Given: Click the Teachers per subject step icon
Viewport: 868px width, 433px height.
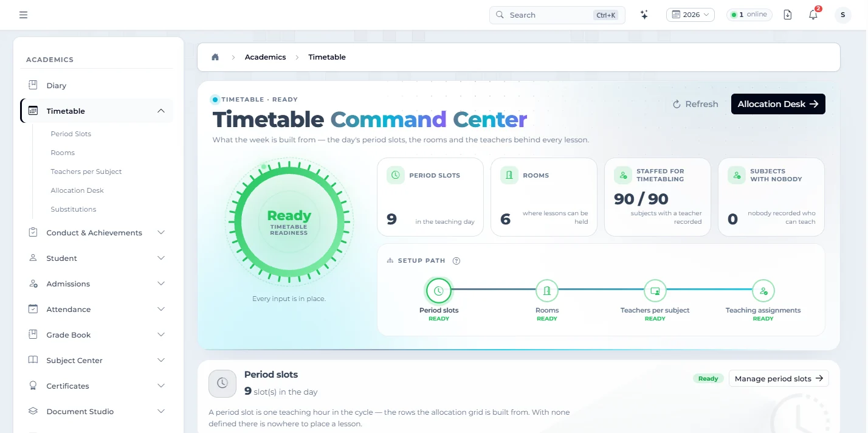Looking at the screenshot, I should (x=655, y=291).
